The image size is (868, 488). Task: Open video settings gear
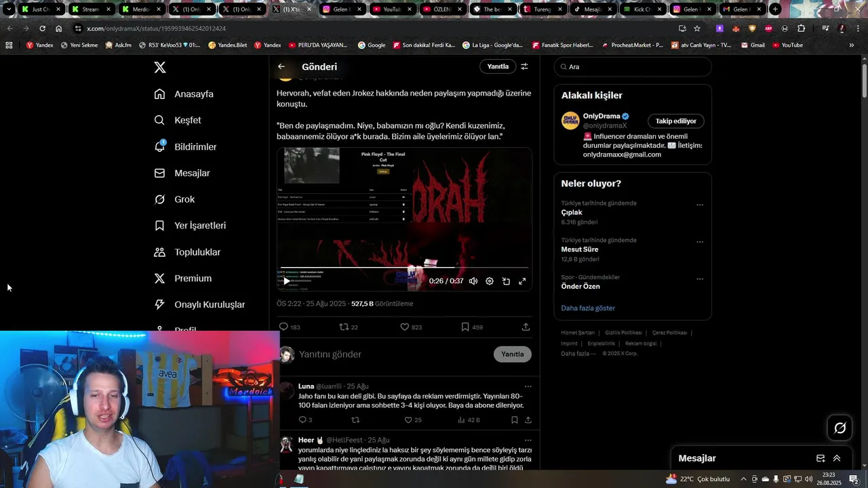(490, 281)
